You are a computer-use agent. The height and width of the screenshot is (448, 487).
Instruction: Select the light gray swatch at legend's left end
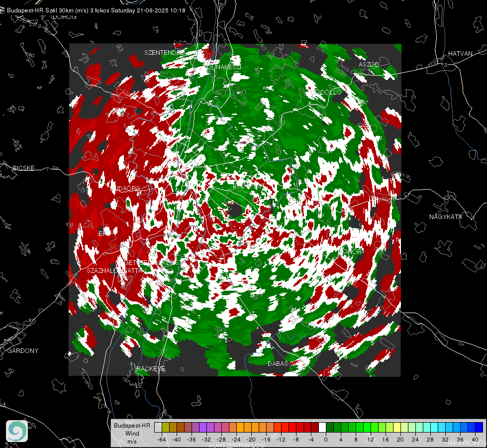[158, 427]
